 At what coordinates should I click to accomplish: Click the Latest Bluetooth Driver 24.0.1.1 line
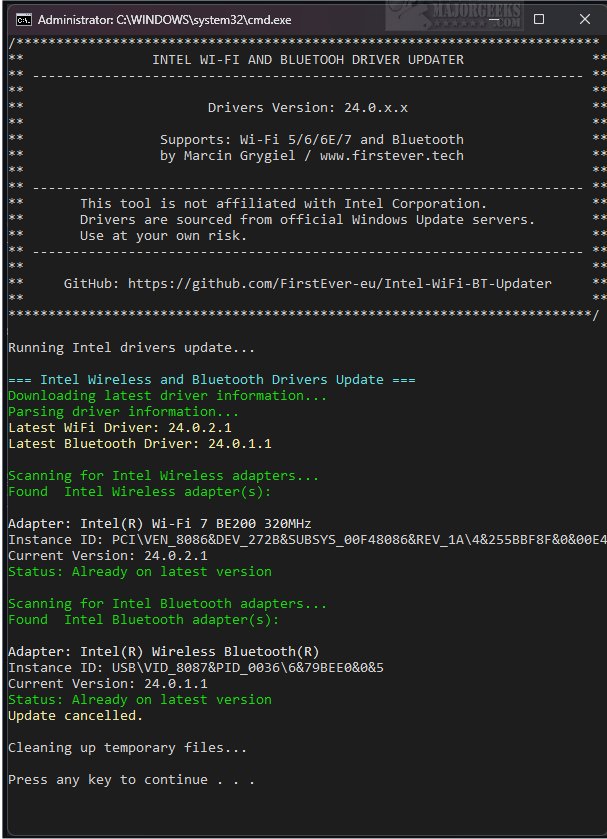click(x=139, y=444)
